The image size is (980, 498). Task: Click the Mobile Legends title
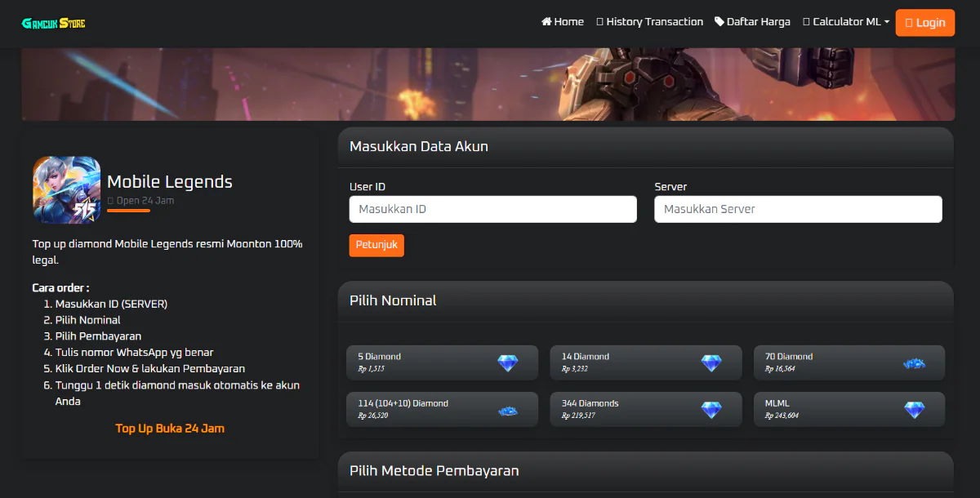coord(170,182)
